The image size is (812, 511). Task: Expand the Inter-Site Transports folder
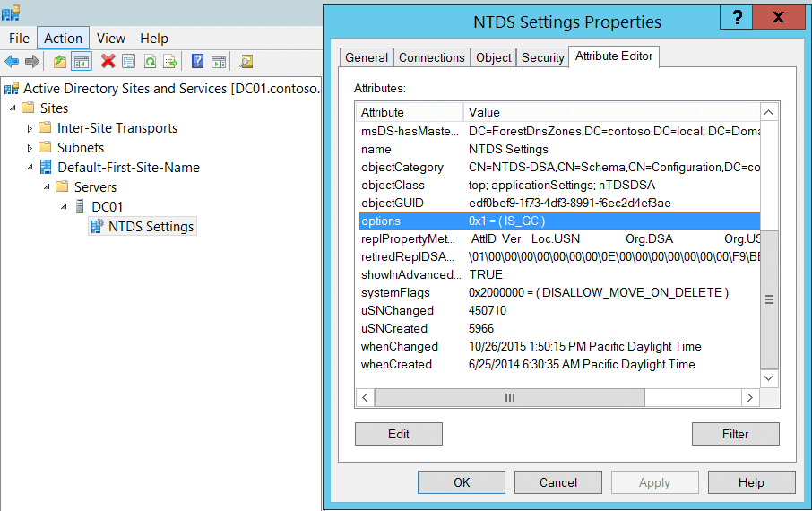30,128
